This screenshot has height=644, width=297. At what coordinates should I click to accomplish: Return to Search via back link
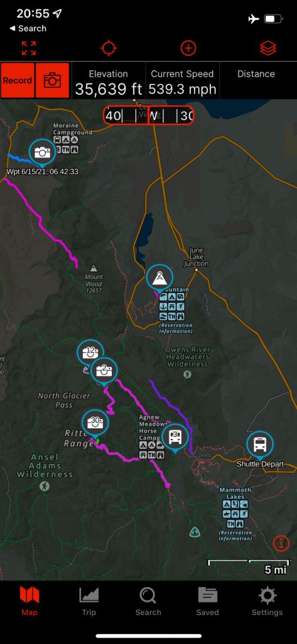(28, 28)
